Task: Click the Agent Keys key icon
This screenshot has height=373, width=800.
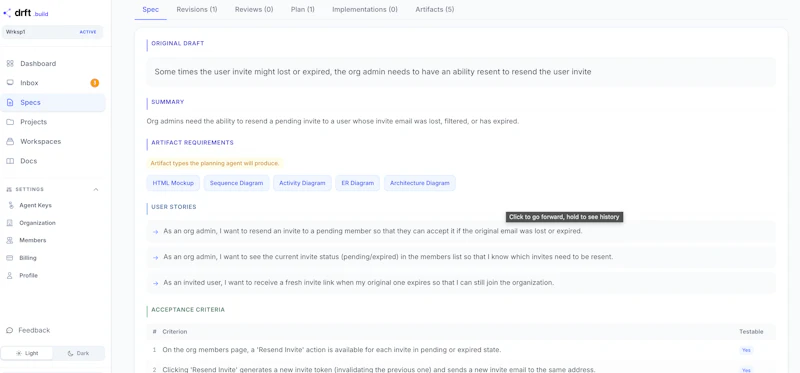Action: point(10,205)
